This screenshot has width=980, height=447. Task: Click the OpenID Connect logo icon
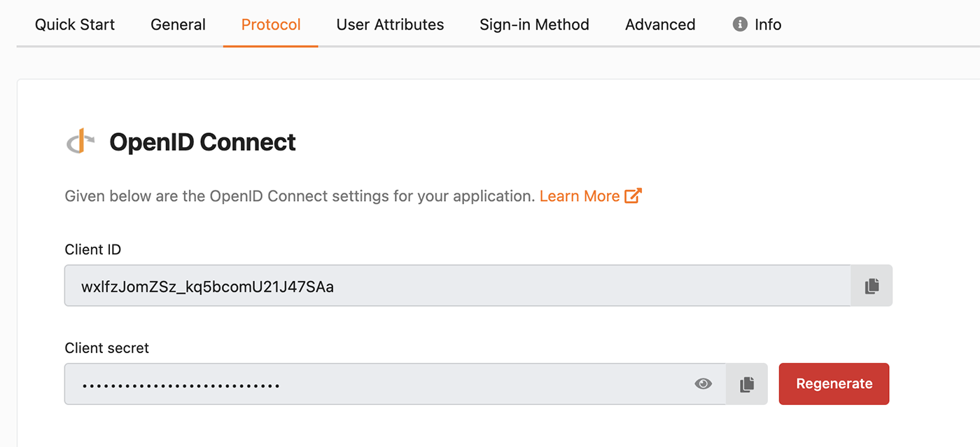click(80, 142)
